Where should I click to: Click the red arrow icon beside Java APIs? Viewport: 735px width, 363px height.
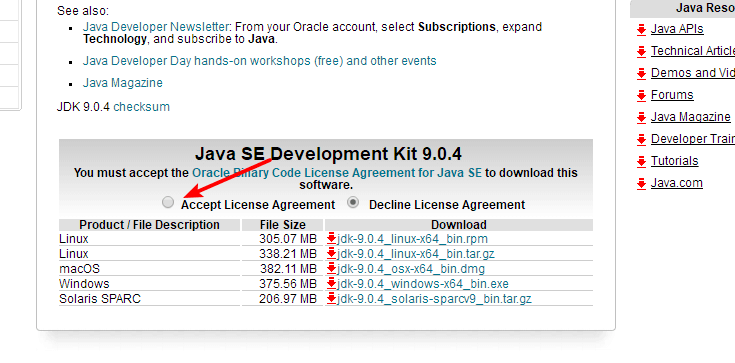[x=641, y=30]
